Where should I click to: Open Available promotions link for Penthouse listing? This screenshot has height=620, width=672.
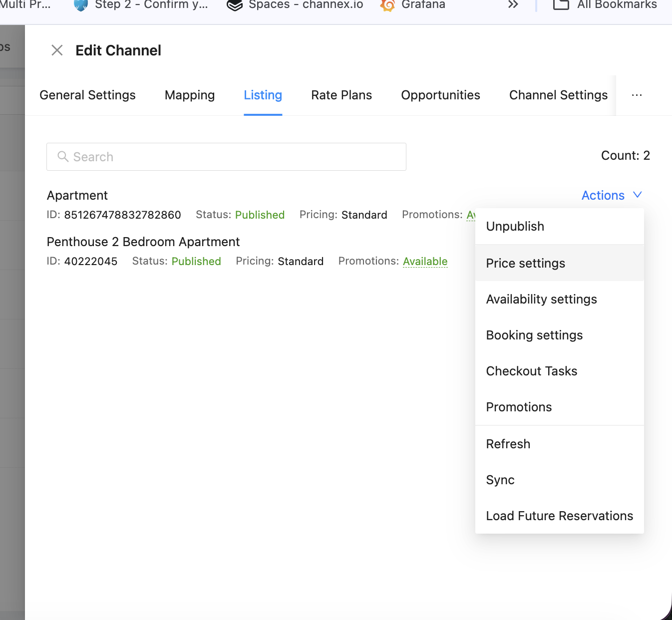coord(425,261)
